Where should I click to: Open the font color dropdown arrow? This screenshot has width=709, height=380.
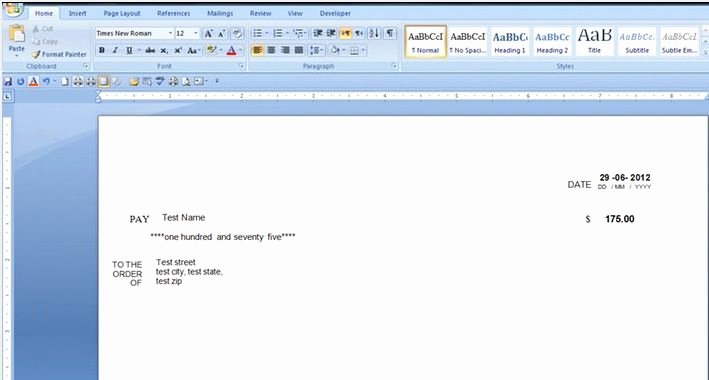(x=241, y=50)
